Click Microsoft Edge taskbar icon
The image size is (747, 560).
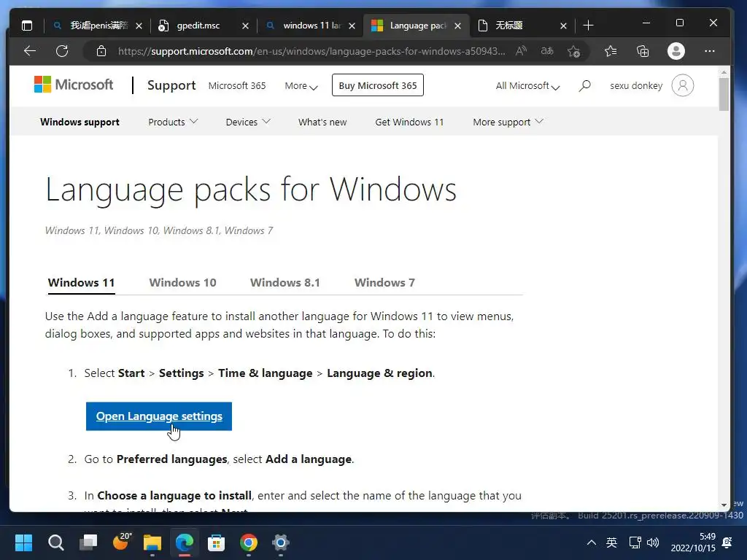[x=185, y=542]
